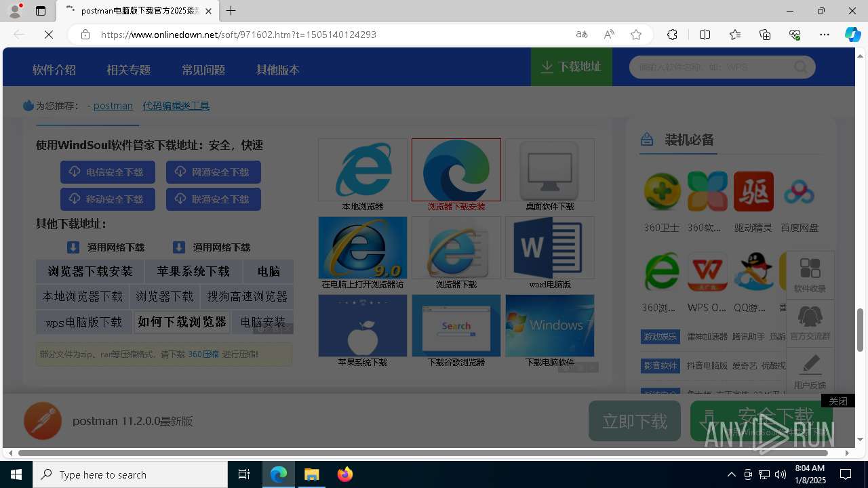The height and width of the screenshot is (488, 868).
Task: Click 联通安全下载 button
Action: click(214, 199)
